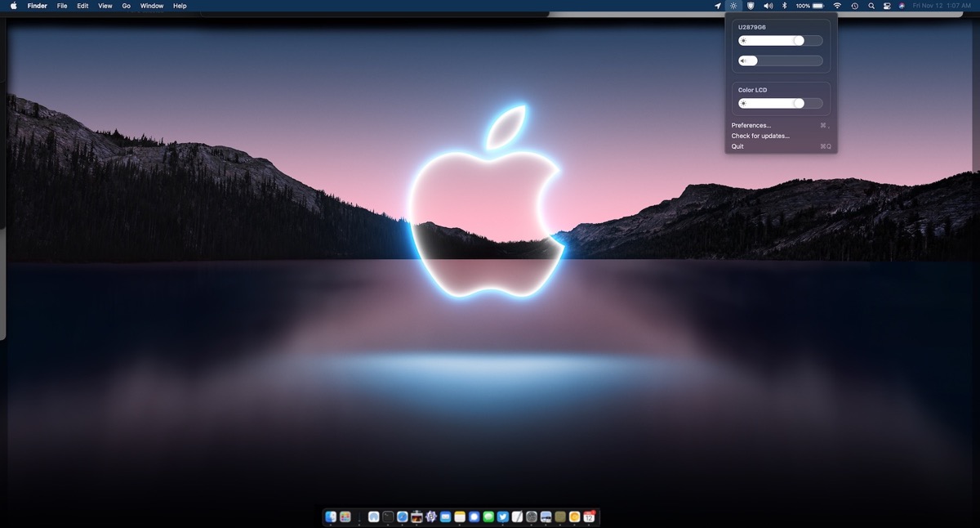The image size is (980, 528).
Task: Click the Bluetooth menu bar icon
Action: 784,6
